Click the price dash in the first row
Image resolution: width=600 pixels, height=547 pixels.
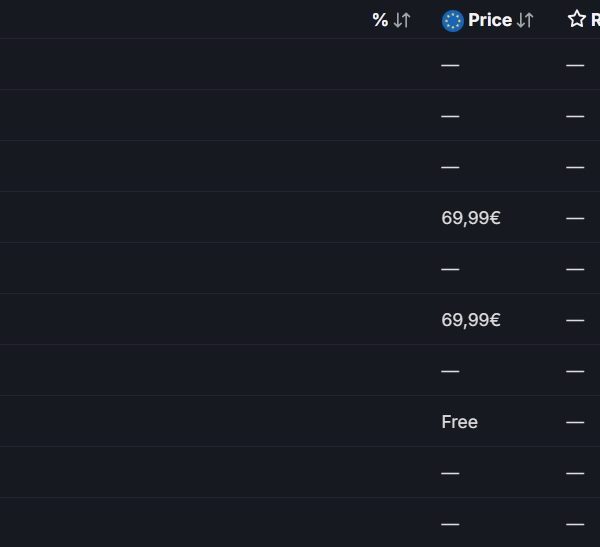pyautogui.click(x=450, y=65)
